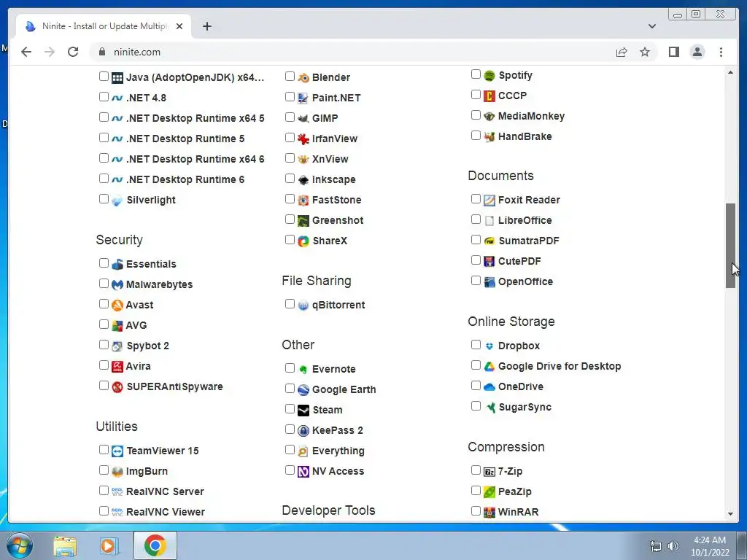Open Windows Explorer from the taskbar
This screenshot has width=747, height=560.
[65, 545]
